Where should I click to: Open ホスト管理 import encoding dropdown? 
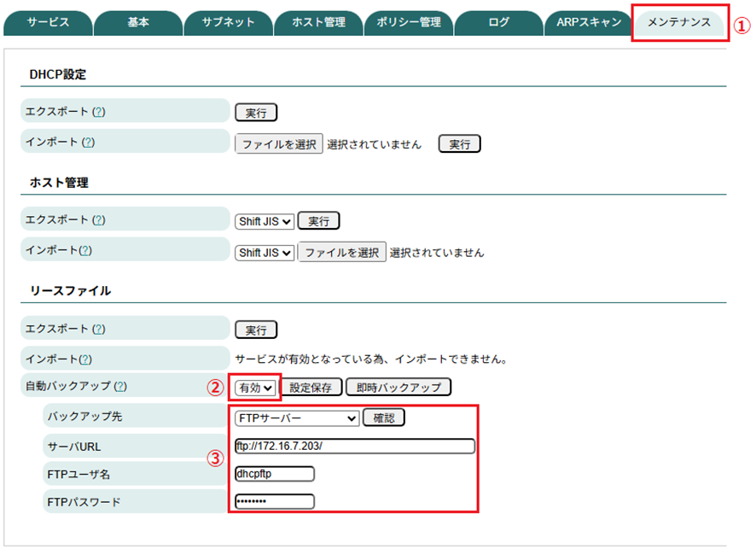(265, 253)
